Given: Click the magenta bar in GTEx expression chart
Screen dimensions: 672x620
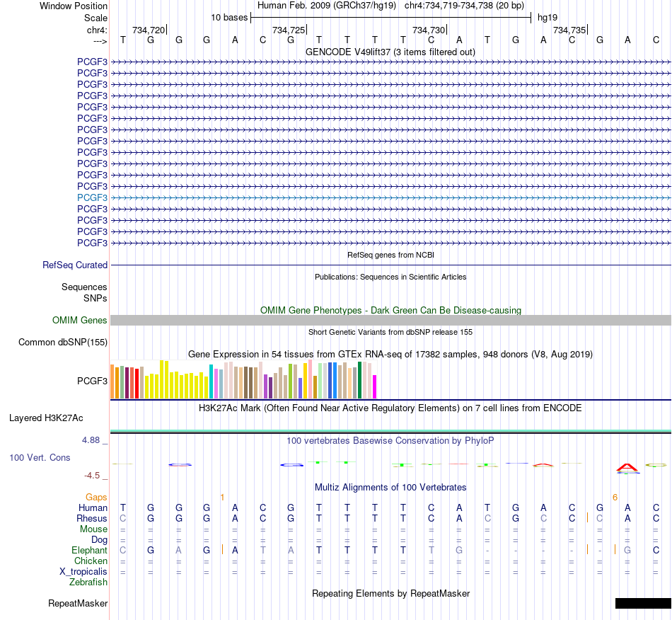Looking at the screenshot, I should [375, 386].
